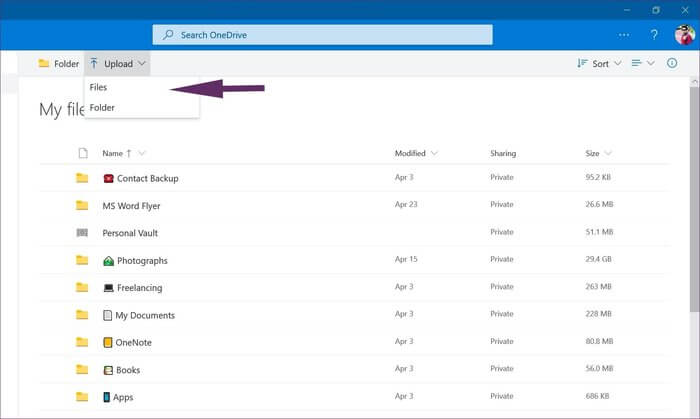
Task: Click the 263 MB size value
Action: tap(598, 286)
